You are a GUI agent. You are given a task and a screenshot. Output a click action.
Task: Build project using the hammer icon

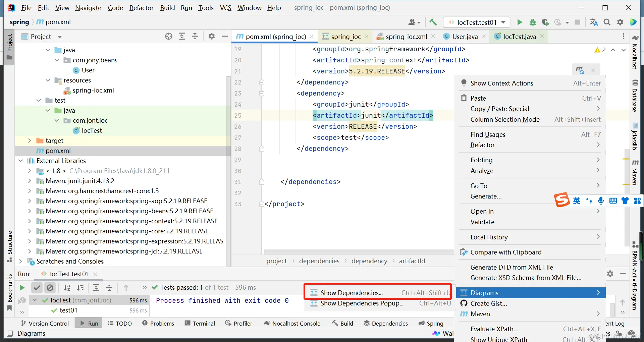click(x=433, y=22)
